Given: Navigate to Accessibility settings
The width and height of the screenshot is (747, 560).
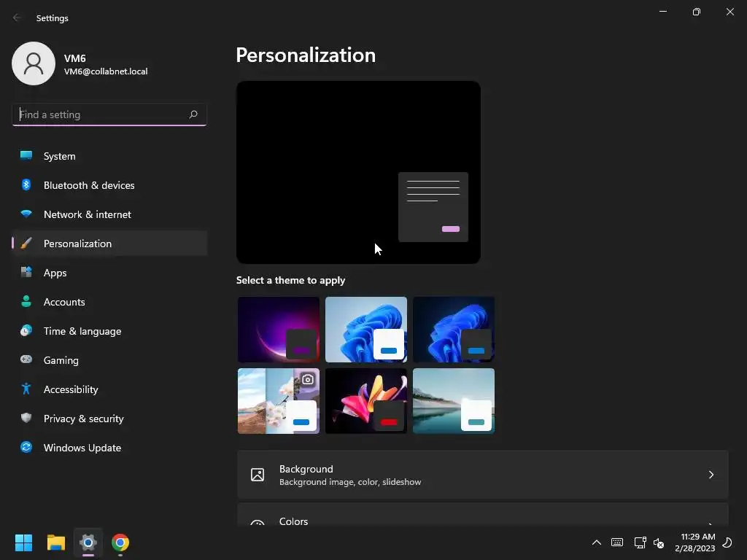Looking at the screenshot, I should 109,389.
